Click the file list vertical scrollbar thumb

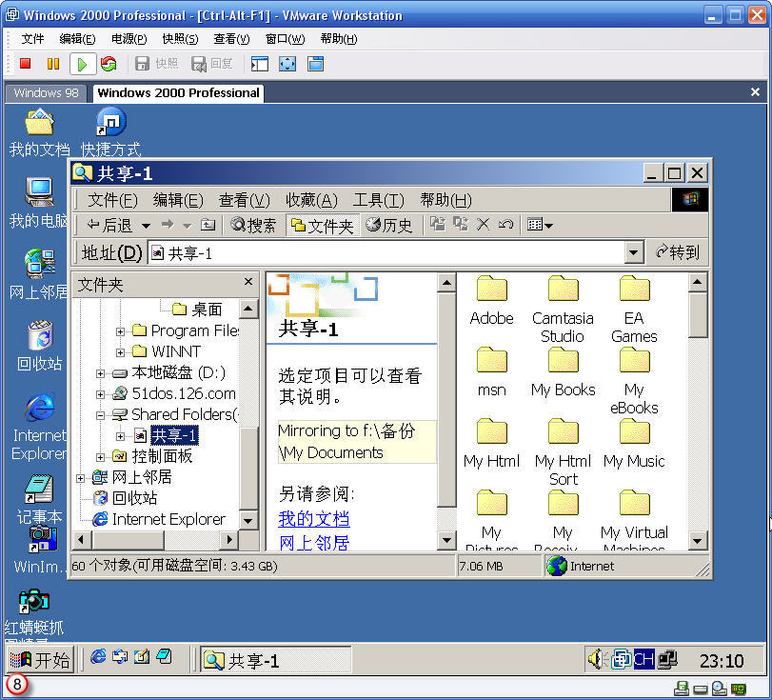click(697, 315)
